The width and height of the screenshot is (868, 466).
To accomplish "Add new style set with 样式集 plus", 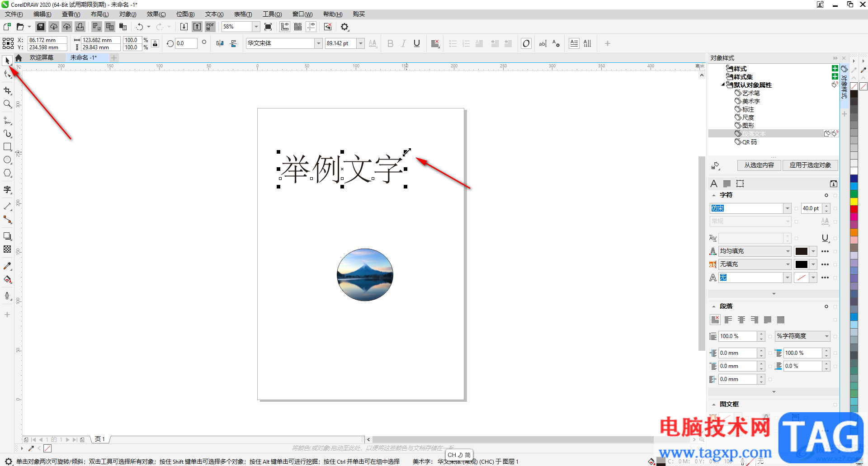I will [835, 76].
